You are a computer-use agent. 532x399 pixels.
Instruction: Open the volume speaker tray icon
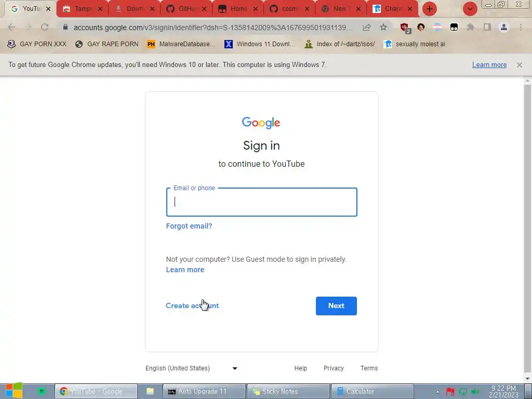pyautogui.click(x=475, y=392)
